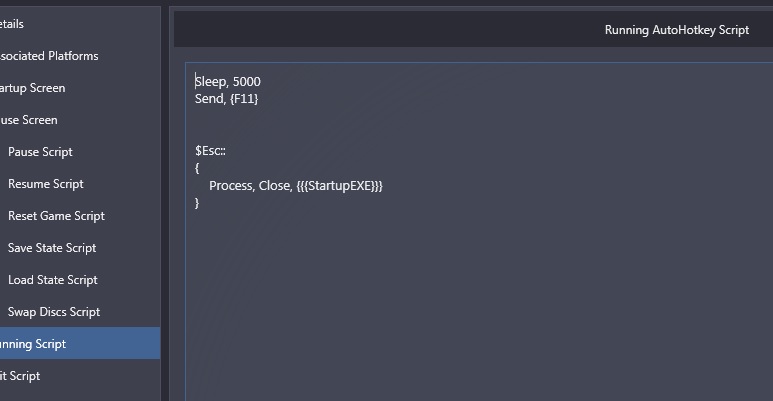
Task: Click the Running AutoHotkey Script header
Action: pyautogui.click(x=677, y=30)
